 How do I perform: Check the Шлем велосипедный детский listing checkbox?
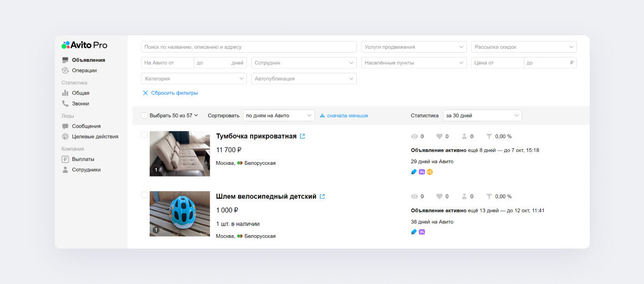144,195
